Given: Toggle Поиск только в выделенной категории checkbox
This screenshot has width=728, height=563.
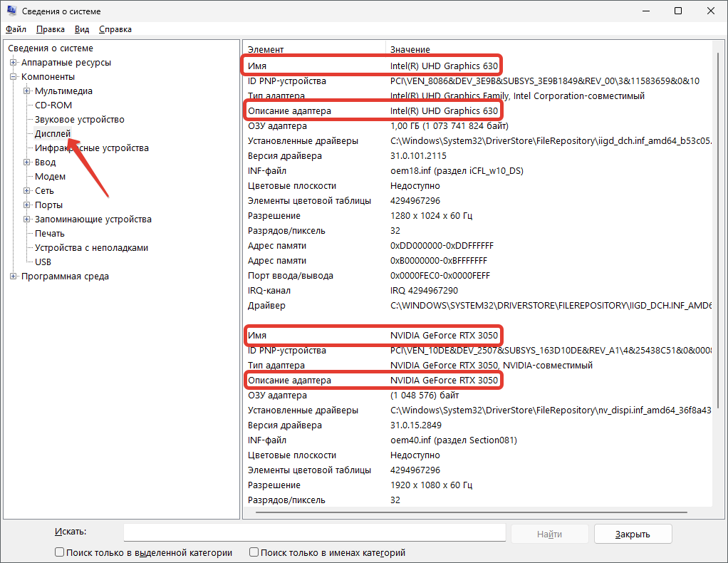Looking at the screenshot, I should pyautogui.click(x=59, y=552).
